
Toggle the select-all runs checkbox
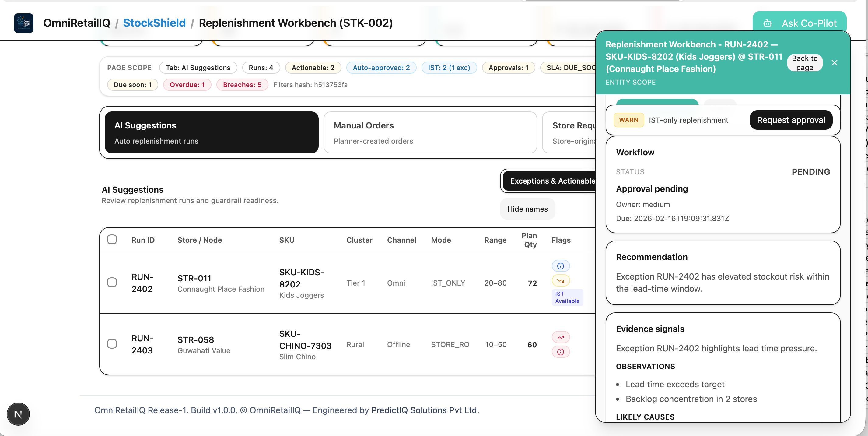[x=112, y=239]
